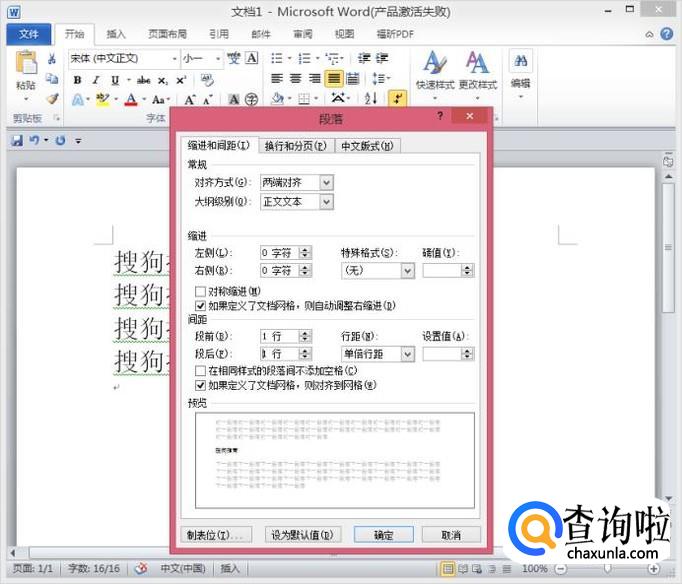
Task: Apply strikethrough formatting
Action: coord(144,80)
